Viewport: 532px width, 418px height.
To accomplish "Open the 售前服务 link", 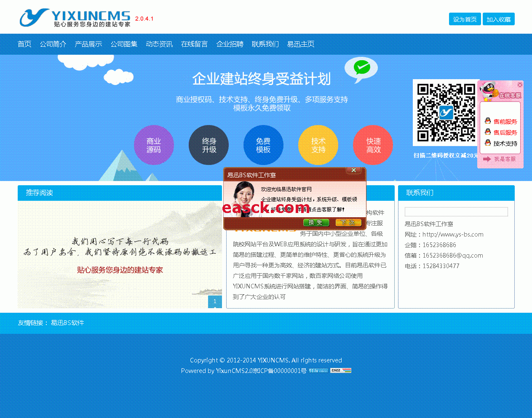I will (505, 122).
